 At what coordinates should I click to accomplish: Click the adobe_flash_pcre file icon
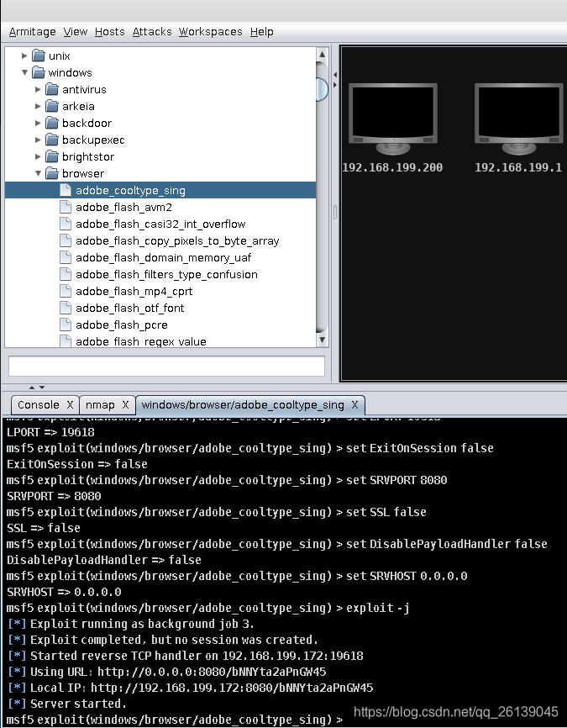coord(66,324)
